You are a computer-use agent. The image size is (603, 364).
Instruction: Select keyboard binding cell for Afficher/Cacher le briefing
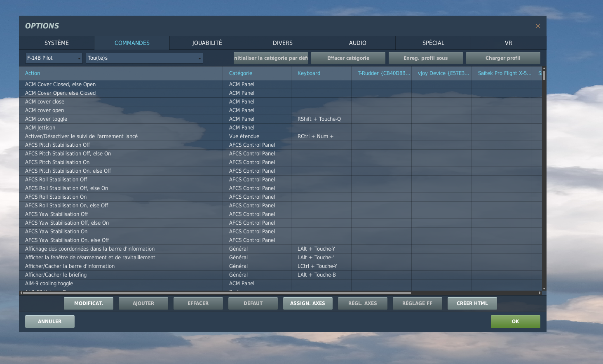[321, 275]
